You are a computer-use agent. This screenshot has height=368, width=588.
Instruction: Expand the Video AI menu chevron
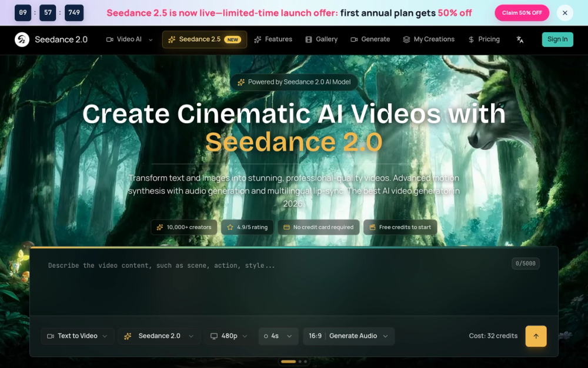pos(151,40)
